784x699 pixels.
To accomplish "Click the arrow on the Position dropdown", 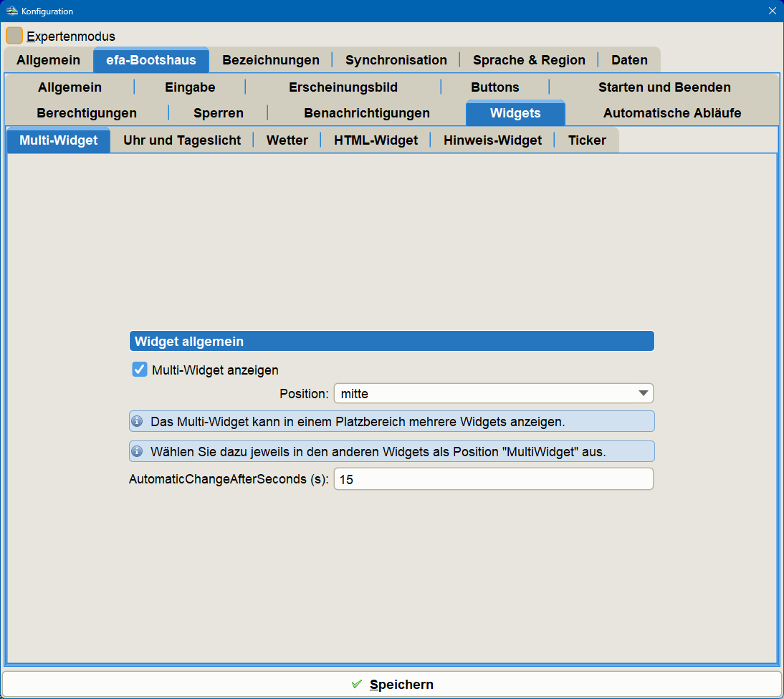I will tap(644, 393).
